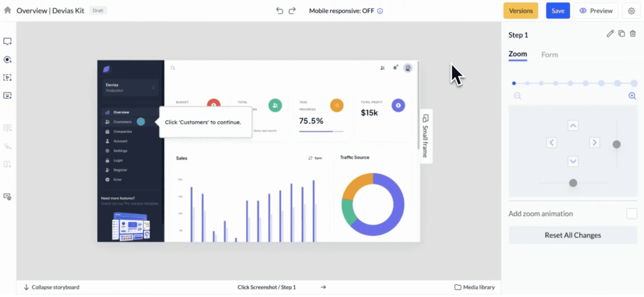The width and height of the screenshot is (644, 297).
Task: Click the zoom-out magnifier icon
Action: [517, 96]
